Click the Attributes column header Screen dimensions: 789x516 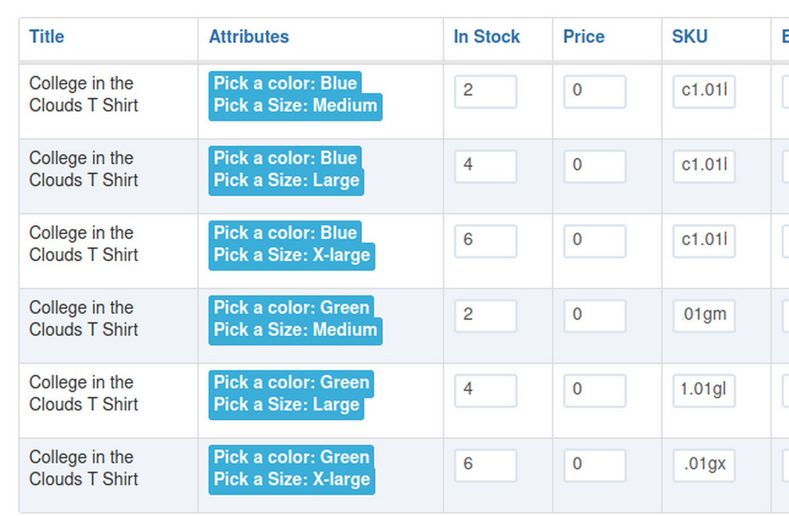pyautogui.click(x=249, y=37)
